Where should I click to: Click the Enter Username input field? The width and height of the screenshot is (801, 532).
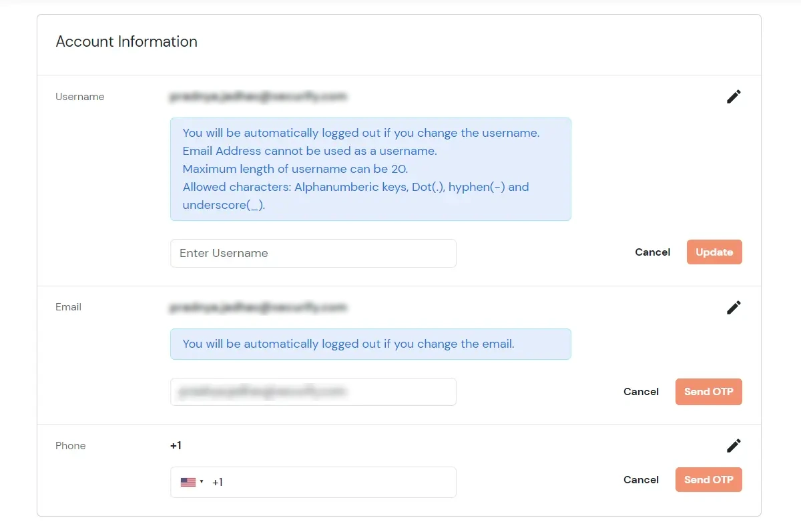[313, 253]
